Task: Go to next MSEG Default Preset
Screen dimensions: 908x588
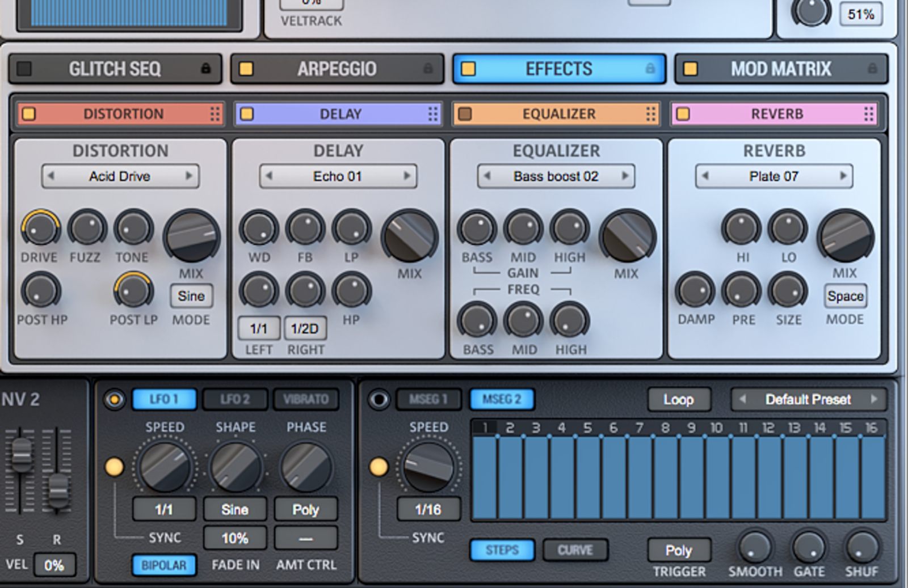Action: [874, 400]
